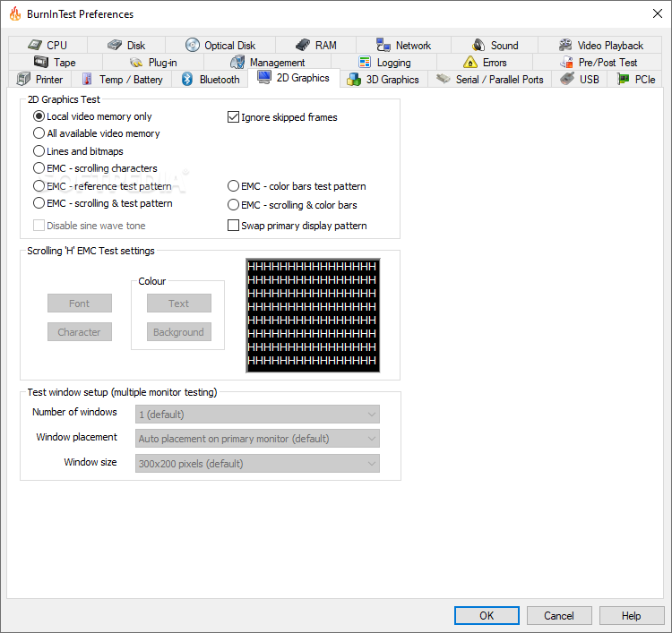Open Help for preferences
This screenshot has height=633, width=672.
click(632, 615)
